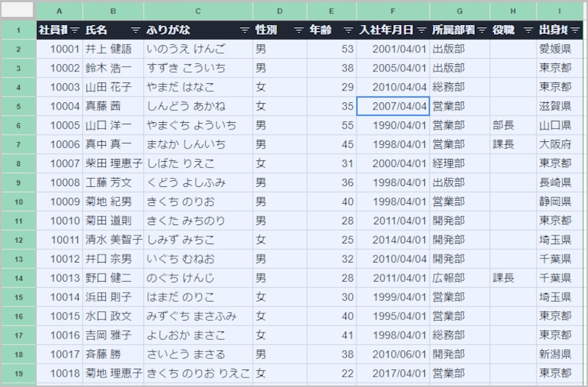The image size is (588, 387).
Task: Click cell しばた りえこ
Action: [x=198, y=163]
